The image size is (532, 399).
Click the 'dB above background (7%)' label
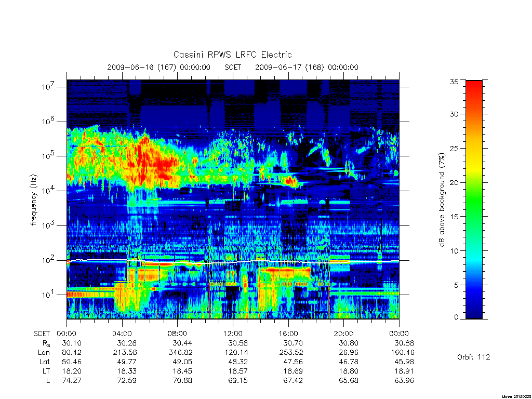tap(442, 199)
